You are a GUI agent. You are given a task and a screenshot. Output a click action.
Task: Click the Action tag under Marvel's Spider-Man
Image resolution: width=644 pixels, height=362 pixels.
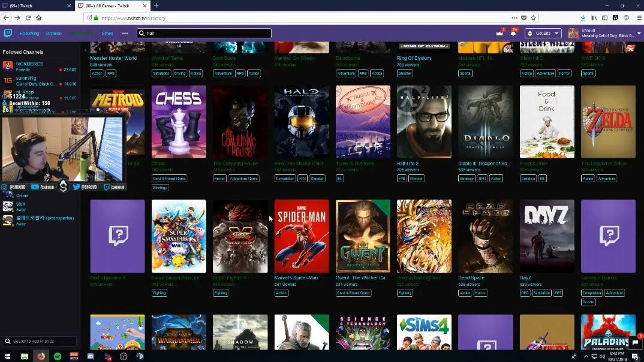tap(281, 292)
